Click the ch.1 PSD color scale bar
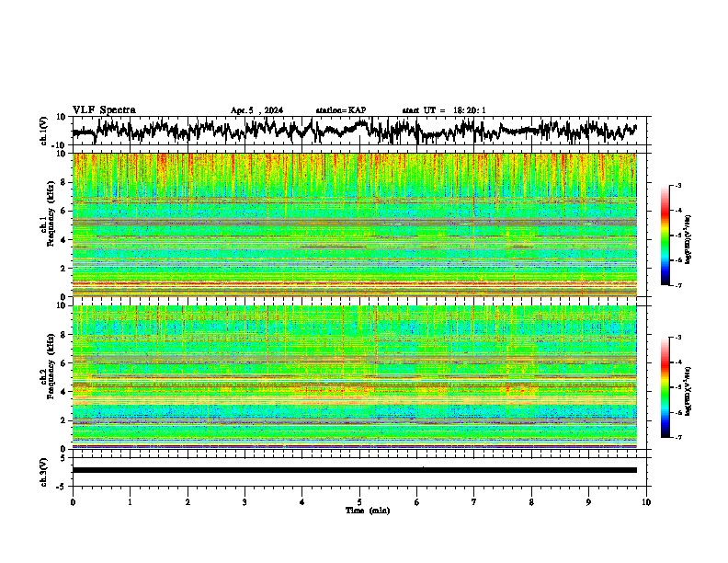728x563 pixels. (x=665, y=236)
